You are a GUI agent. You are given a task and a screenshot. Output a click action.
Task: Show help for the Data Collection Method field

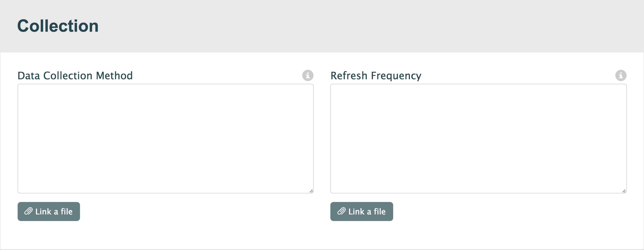(308, 75)
